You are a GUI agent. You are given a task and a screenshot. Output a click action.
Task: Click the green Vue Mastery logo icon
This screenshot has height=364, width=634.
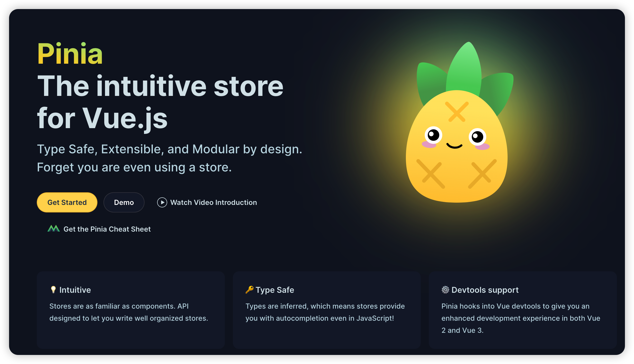coord(53,229)
